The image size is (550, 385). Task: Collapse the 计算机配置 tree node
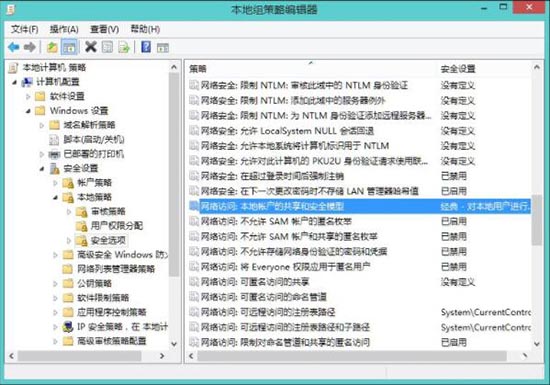(15, 82)
